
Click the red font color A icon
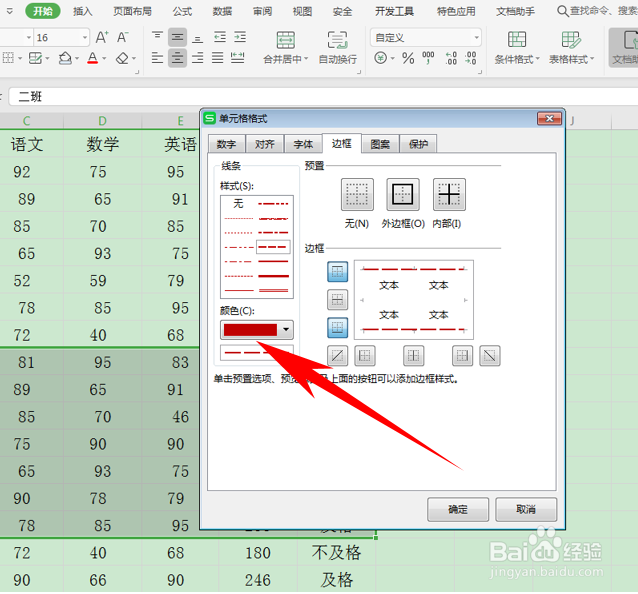tap(93, 58)
